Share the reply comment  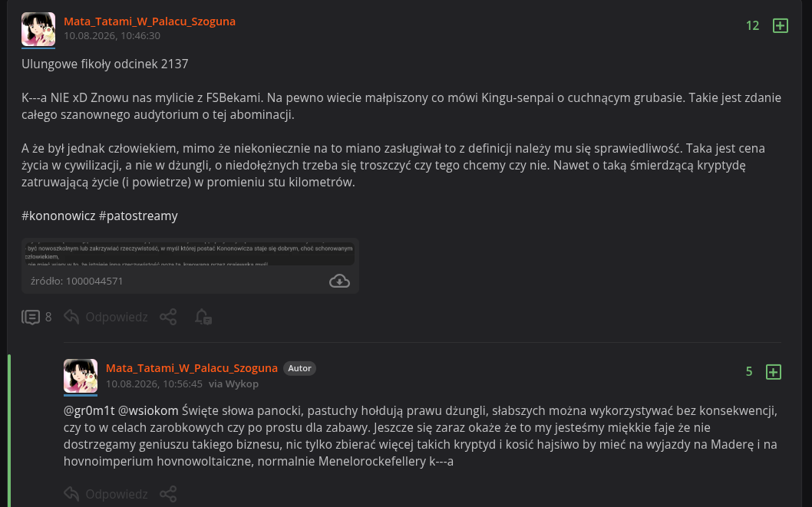coord(168,493)
